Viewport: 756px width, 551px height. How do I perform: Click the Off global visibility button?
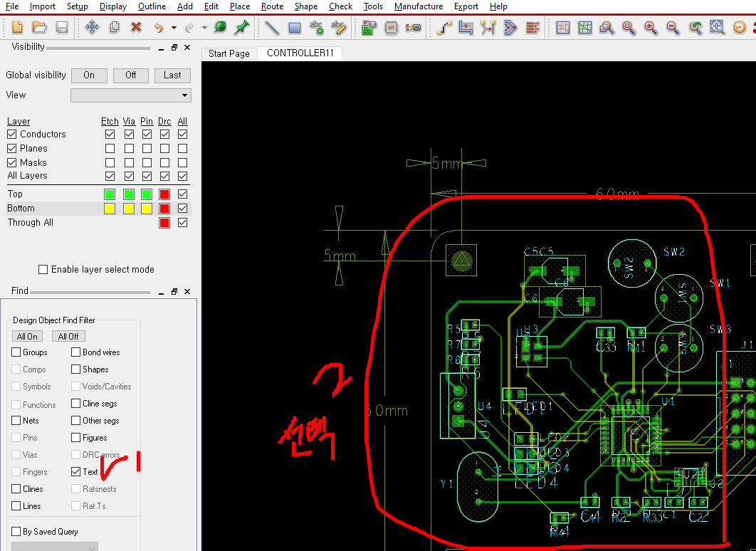(130, 75)
